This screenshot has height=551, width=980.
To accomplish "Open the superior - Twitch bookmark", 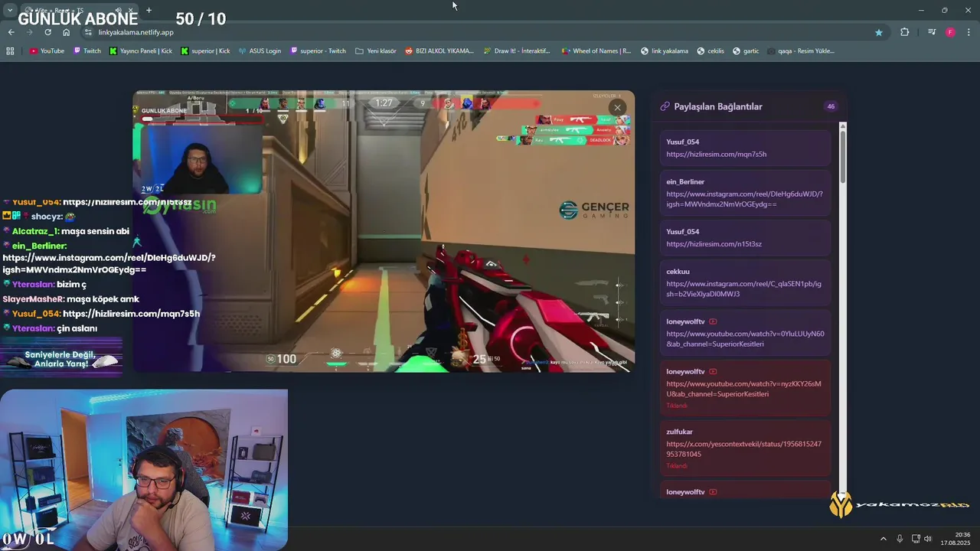I will pyautogui.click(x=318, y=51).
